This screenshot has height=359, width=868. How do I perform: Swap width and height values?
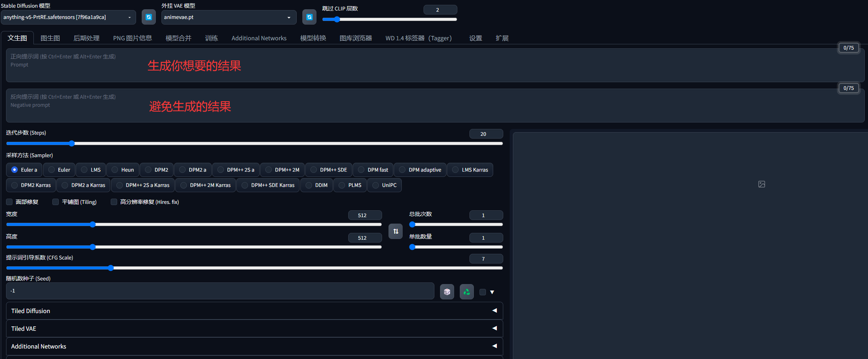tap(395, 231)
